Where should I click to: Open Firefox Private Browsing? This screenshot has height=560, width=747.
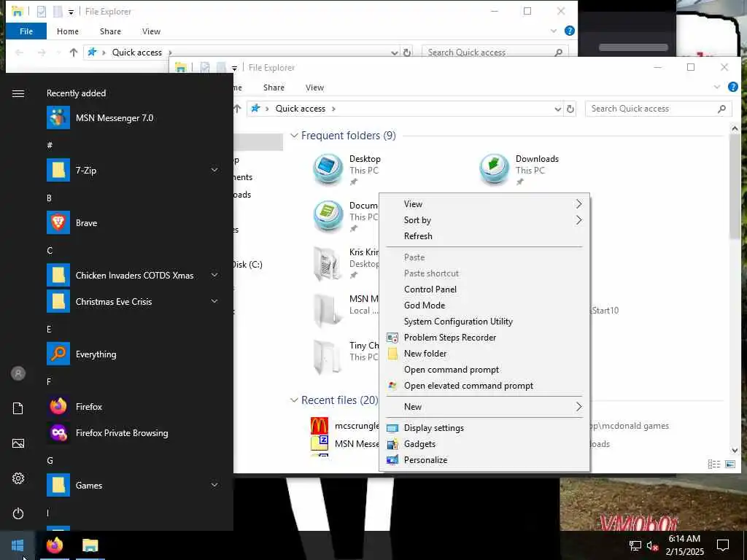coord(133,433)
